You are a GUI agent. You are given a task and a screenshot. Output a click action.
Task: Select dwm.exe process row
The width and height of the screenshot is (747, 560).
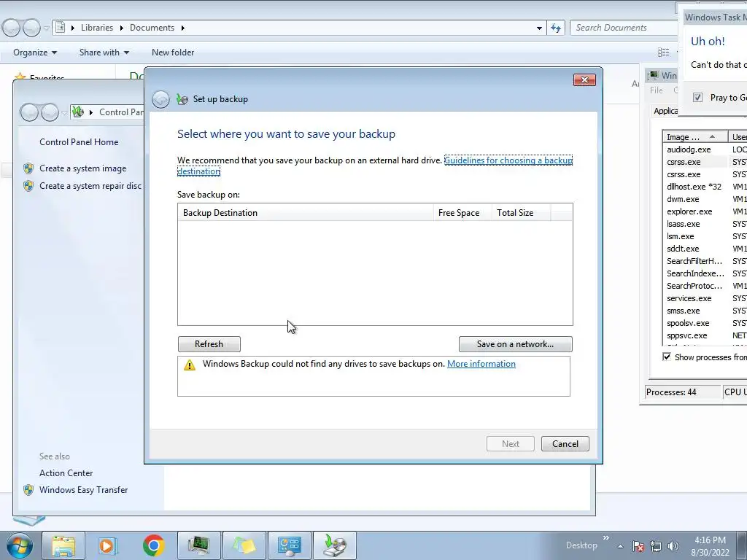point(705,199)
